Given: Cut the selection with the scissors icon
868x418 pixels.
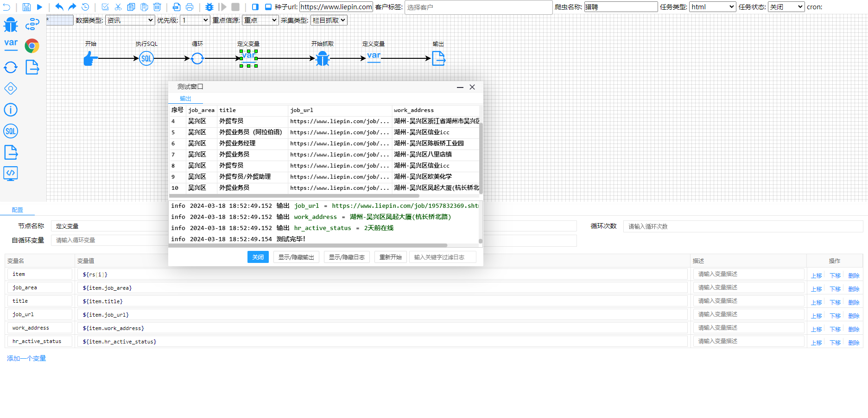Looking at the screenshot, I should 118,7.
